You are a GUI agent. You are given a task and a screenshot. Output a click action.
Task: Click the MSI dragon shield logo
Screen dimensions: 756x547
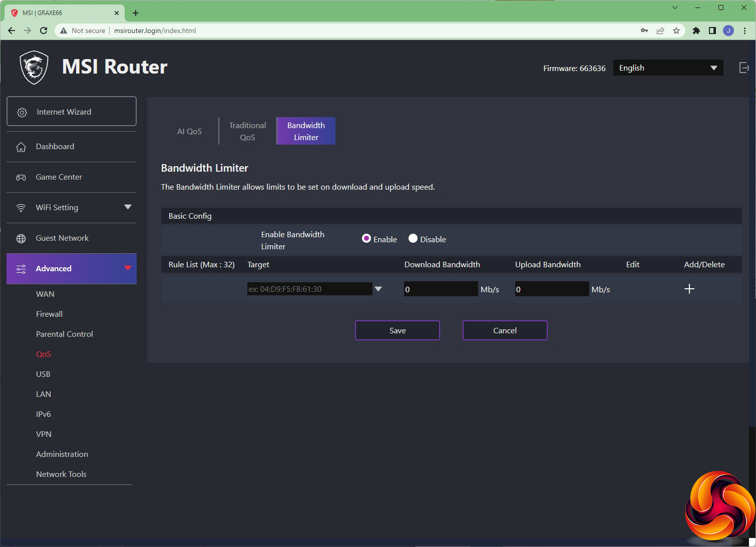click(x=34, y=68)
